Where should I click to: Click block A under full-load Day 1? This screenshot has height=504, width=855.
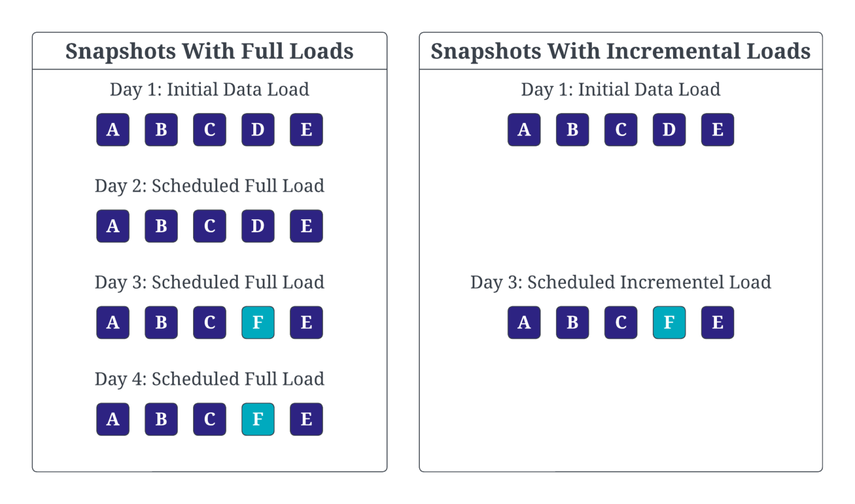pyautogui.click(x=113, y=130)
